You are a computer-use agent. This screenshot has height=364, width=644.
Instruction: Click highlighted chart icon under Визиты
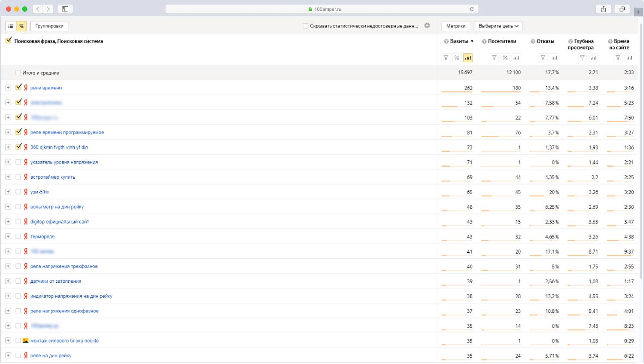468,58
